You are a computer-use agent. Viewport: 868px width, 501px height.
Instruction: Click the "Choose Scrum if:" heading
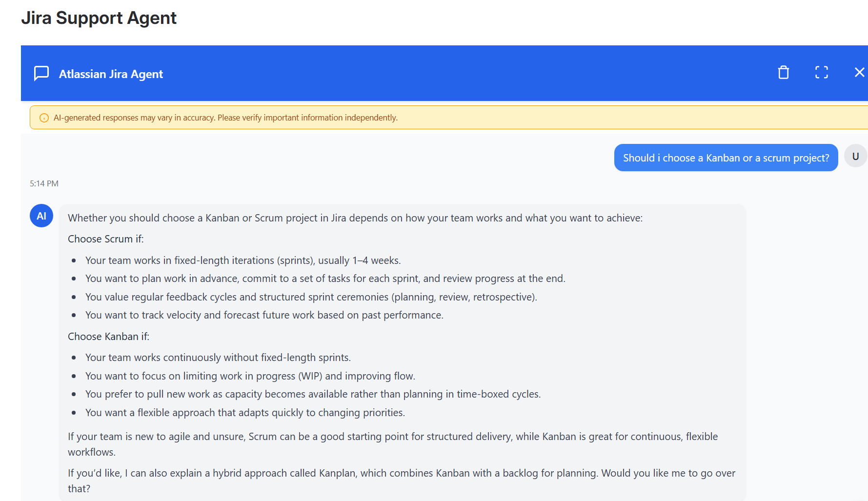(106, 239)
